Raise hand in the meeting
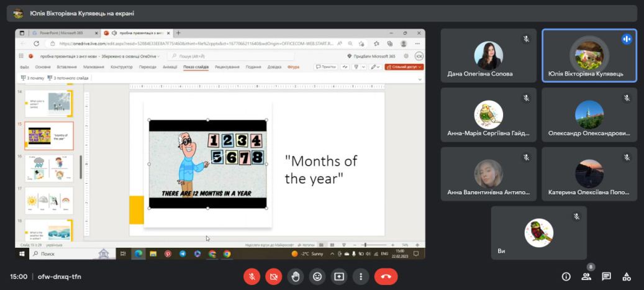The width and height of the screenshot is (644, 290). [x=296, y=277]
